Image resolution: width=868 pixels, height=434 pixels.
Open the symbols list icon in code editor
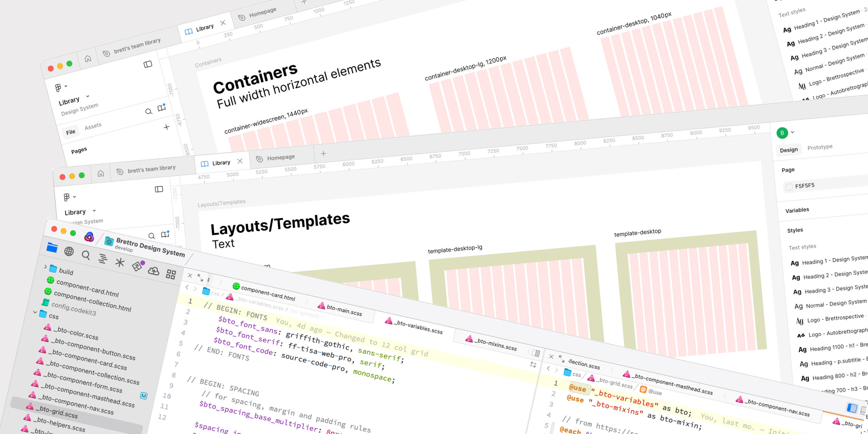click(x=103, y=259)
